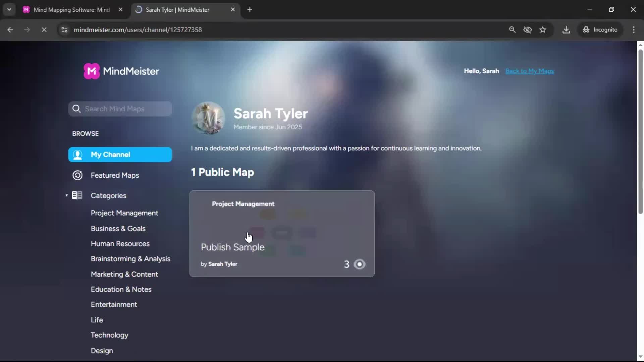
Task: Click the Categories book icon
Action: (77, 195)
